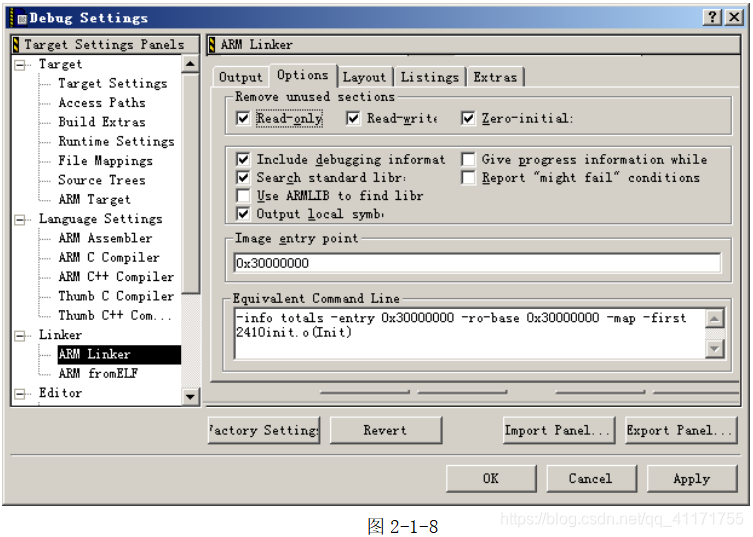The height and width of the screenshot is (537, 753).
Task: Click the Factory Settings button
Action: (x=264, y=430)
